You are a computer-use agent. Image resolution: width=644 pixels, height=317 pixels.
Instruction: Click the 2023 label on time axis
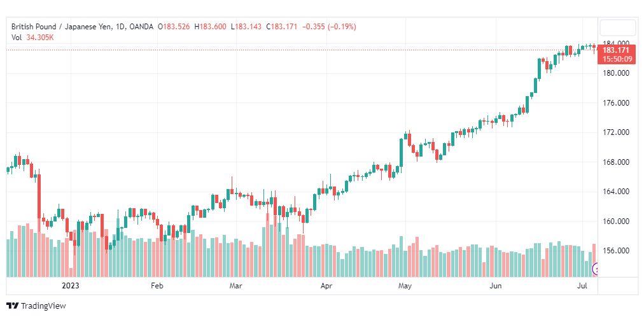pos(70,285)
